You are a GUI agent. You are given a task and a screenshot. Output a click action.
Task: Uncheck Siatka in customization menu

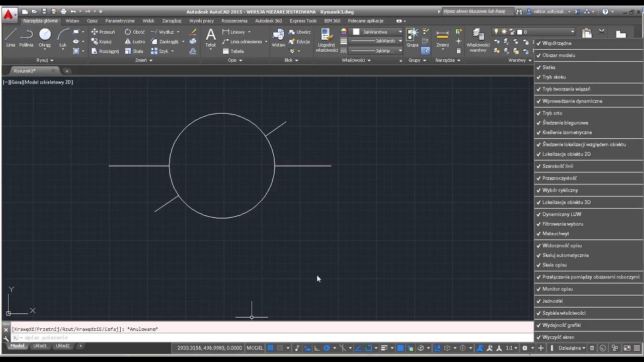(589, 67)
